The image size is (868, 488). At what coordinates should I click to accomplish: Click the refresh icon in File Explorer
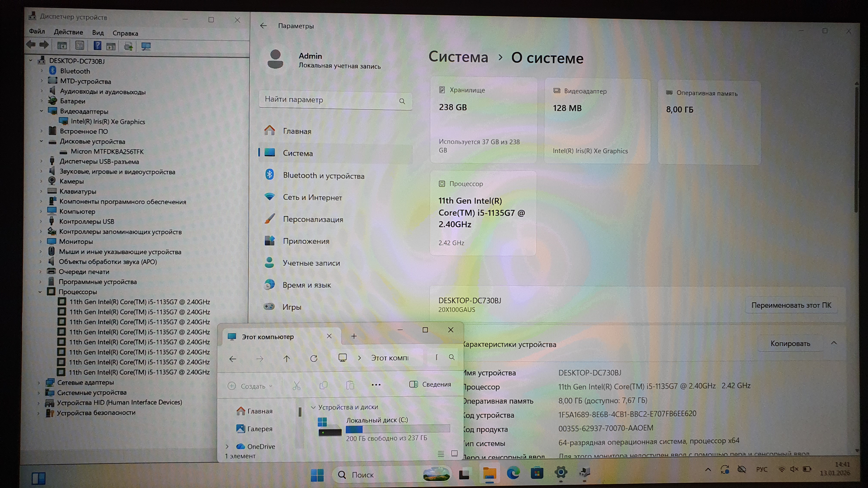(314, 358)
